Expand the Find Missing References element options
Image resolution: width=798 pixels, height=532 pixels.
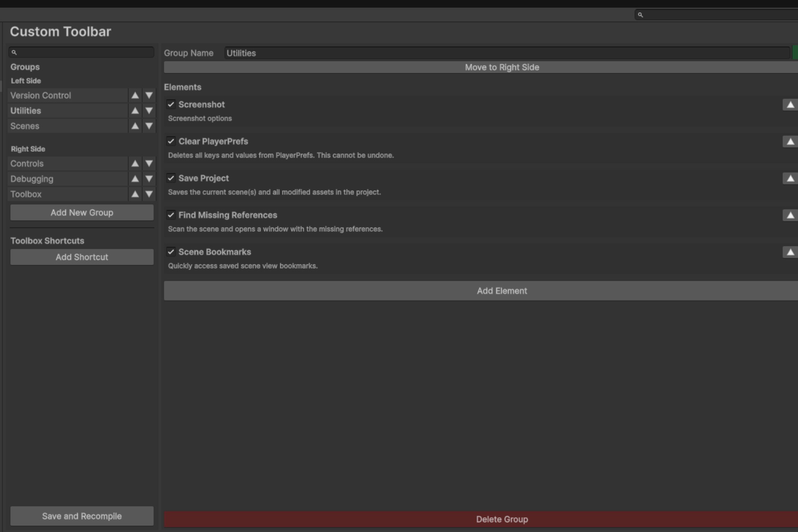pos(790,215)
